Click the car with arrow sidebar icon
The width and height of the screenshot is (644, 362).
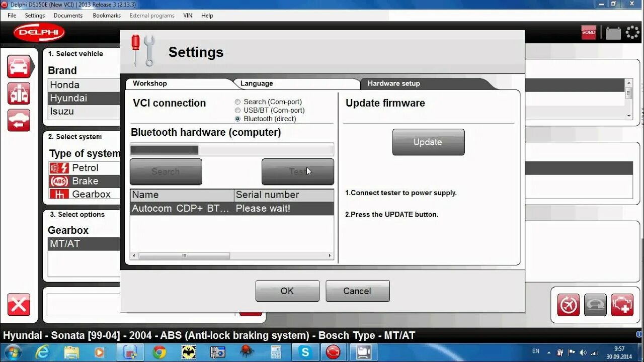19,120
